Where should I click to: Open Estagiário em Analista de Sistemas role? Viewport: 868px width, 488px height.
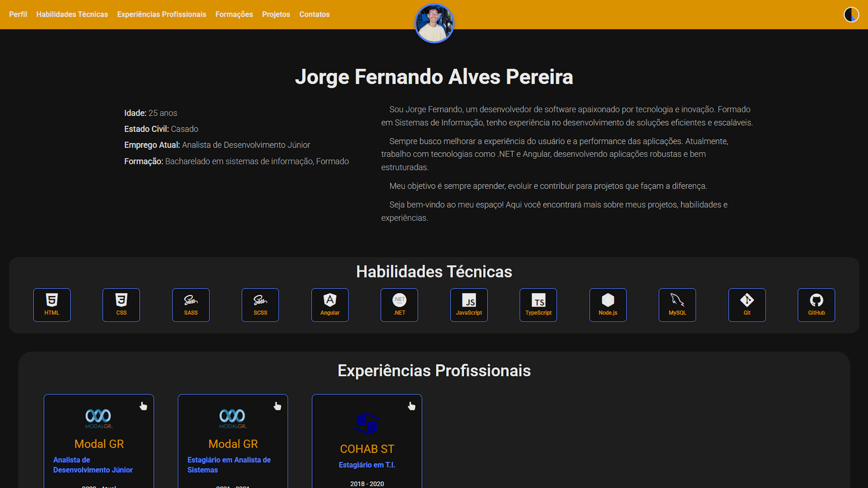click(229, 465)
